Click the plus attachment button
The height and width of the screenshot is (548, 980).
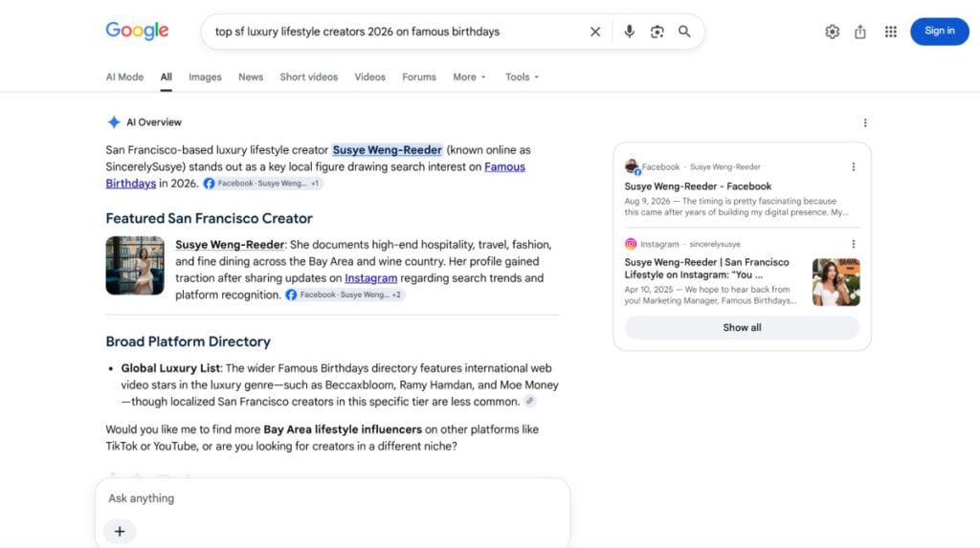[120, 531]
